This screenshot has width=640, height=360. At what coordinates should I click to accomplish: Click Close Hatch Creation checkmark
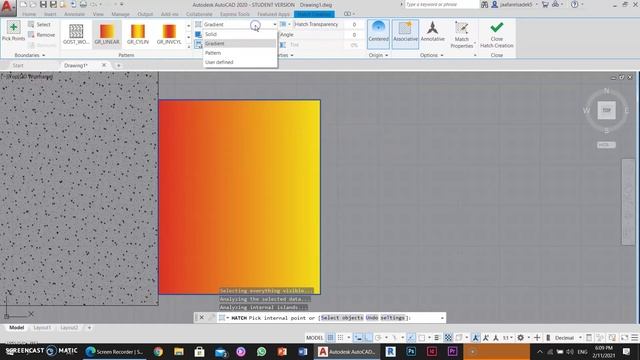[497, 27]
